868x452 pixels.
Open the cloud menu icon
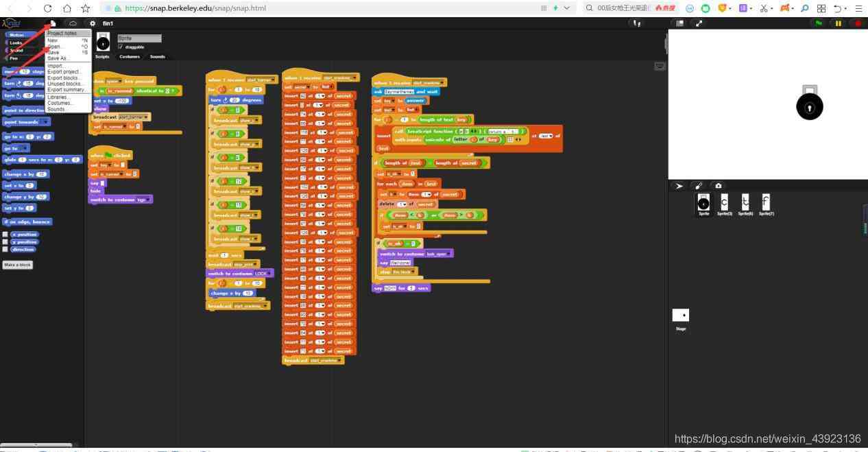[x=73, y=23]
